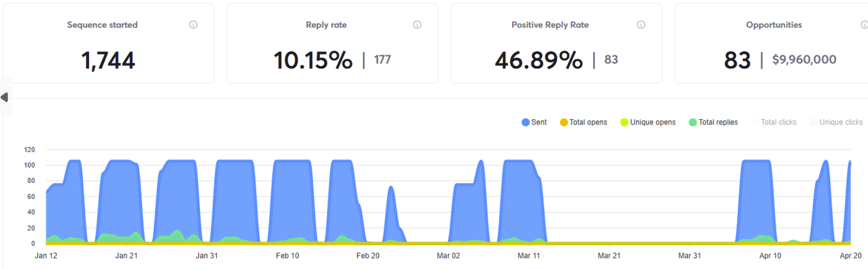
Task: Click the Apr 20 axis label
Action: (x=850, y=255)
